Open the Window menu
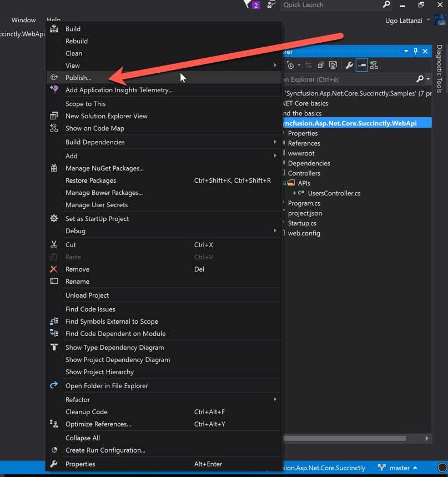Viewport: 448px width, 477px height. (23, 19)
